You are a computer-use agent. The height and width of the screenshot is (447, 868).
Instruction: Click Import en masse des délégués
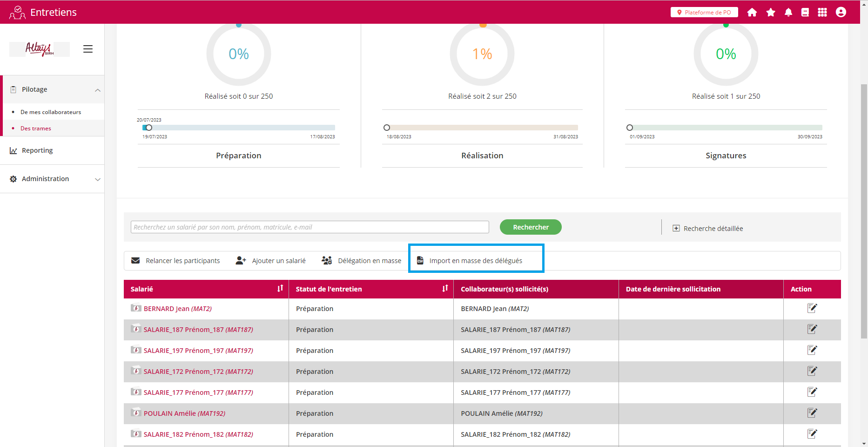tap(475, 261)
